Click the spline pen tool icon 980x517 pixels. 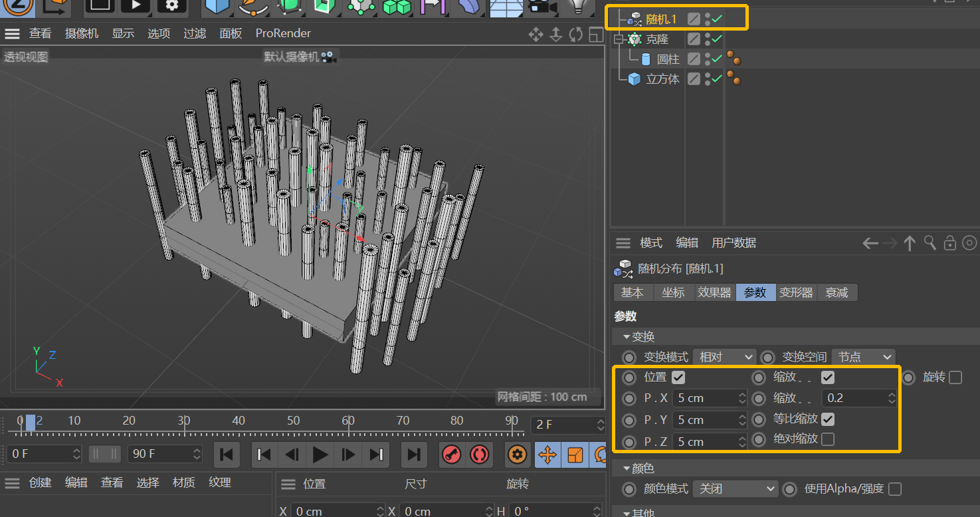pos(253,7)
